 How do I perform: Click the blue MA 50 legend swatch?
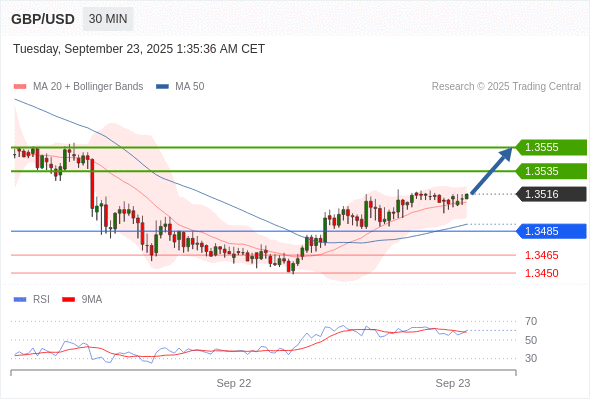pyautogui.click(x=162, y=87)
